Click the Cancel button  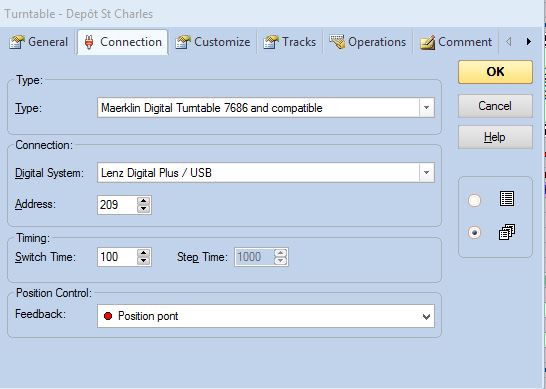click(x=495, y=106)
